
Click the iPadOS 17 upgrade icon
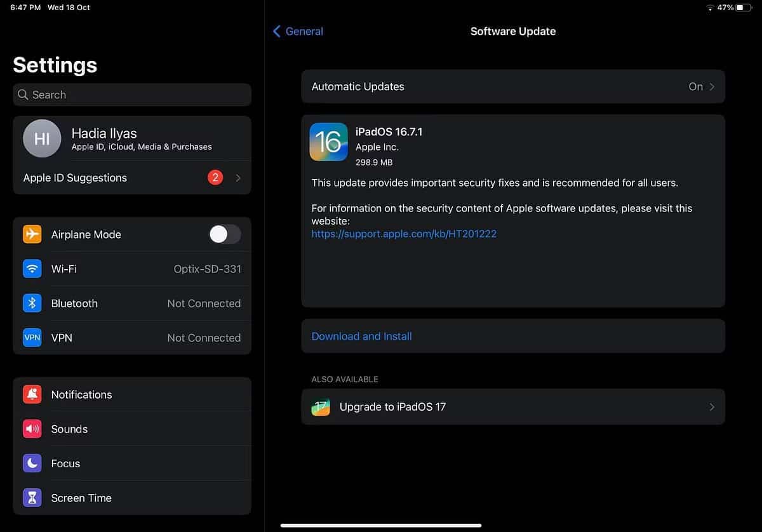(321, 406)
